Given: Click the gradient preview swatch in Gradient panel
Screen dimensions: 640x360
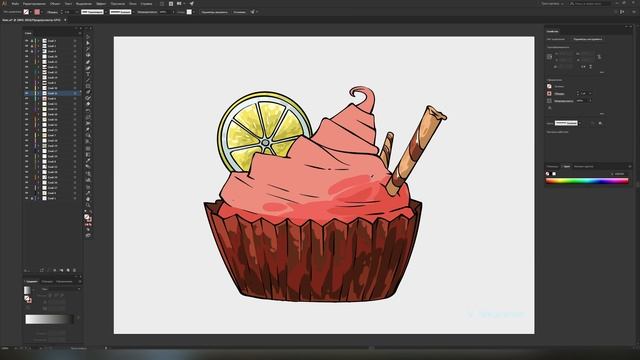Looking at the screenshot, I should point(27,290).
